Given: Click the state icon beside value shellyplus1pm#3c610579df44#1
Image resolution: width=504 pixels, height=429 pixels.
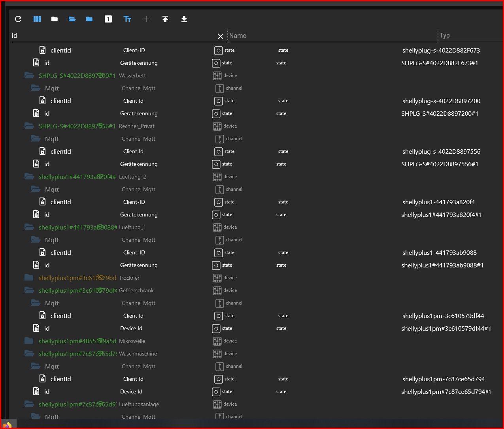Looking at the screenshot, I should click(216, 328).
